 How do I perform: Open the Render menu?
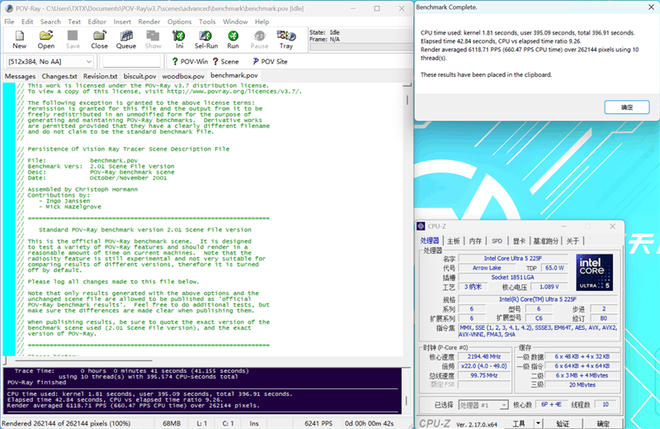[x=151, y=20]
